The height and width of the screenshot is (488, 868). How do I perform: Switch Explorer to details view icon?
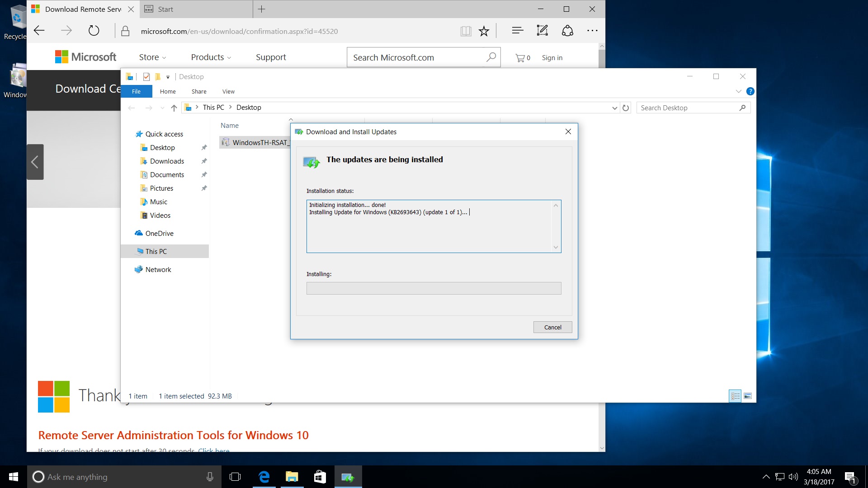[735, 396]
